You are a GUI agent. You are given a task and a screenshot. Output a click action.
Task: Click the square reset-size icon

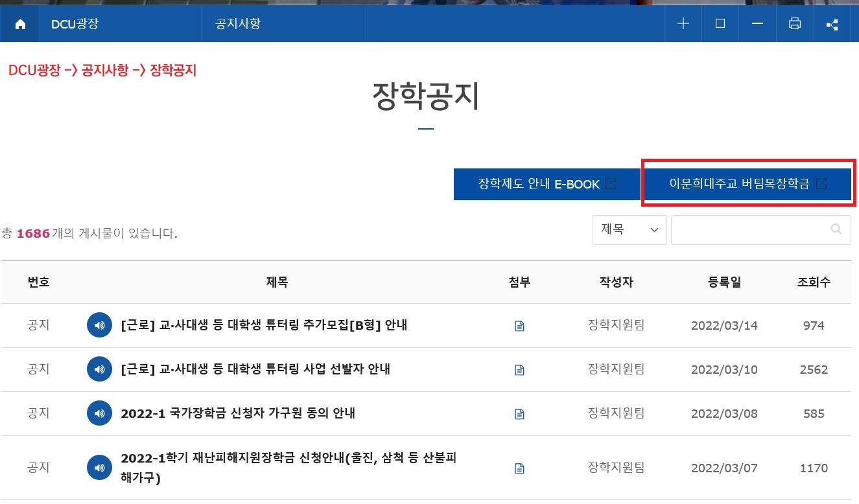720,24
